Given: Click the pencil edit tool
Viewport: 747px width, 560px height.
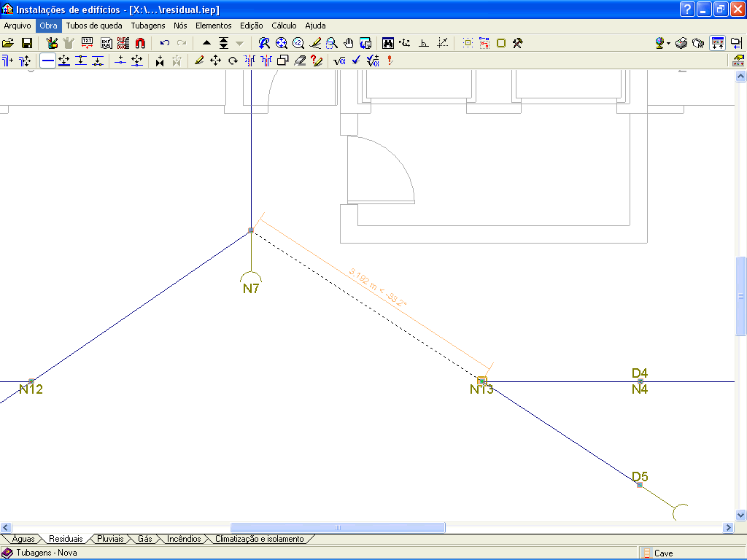Looking at the screenshot, I should pyautogui.click(x=199, y=61).
